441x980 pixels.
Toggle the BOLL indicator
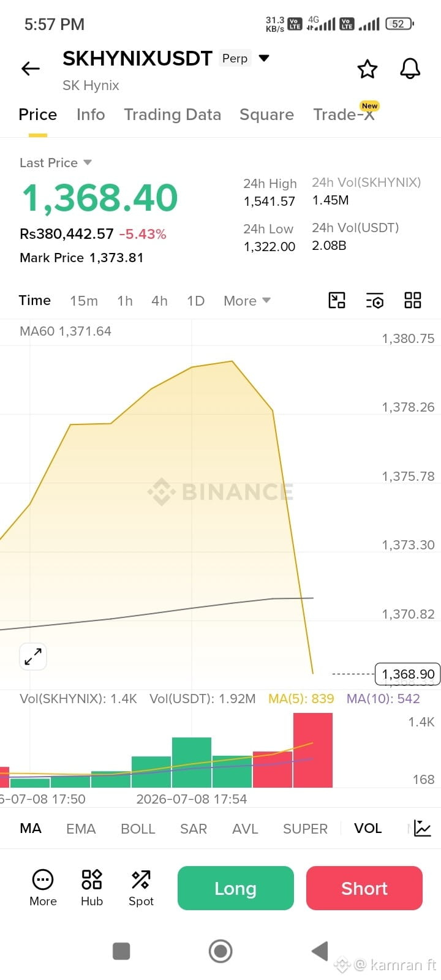tap(138, 829)
